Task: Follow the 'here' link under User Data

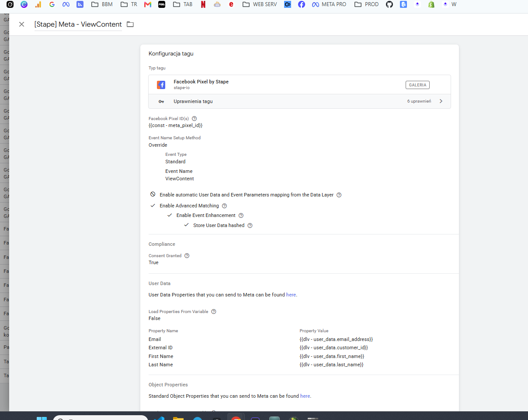Action: coord(291,295)
